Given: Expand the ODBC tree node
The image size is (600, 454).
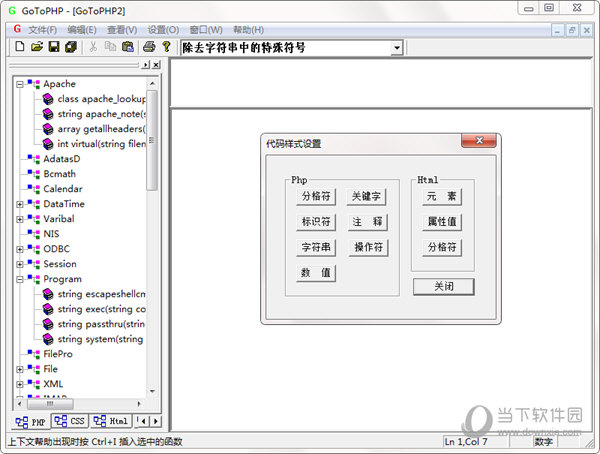Looking at the screenshot, I should (x=20, y=249).
